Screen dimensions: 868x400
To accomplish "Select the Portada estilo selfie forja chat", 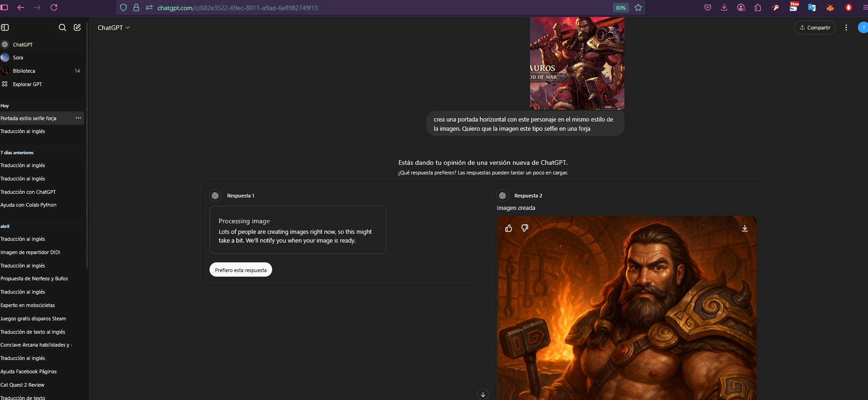I will coord(42,118).
